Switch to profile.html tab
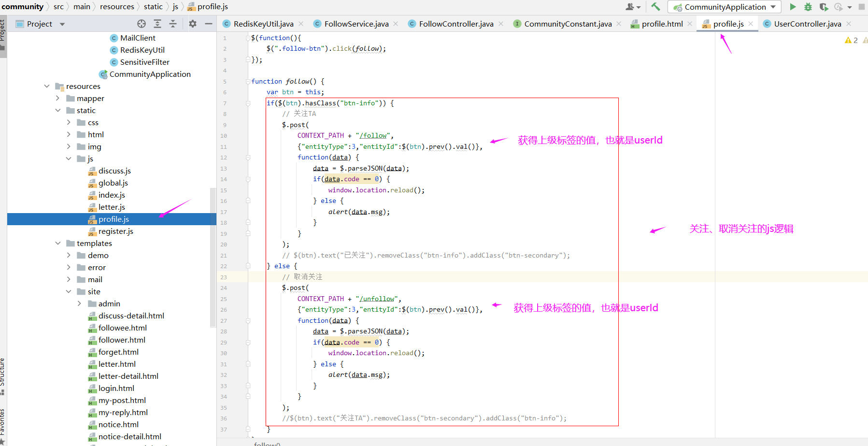 coord(662,24)
